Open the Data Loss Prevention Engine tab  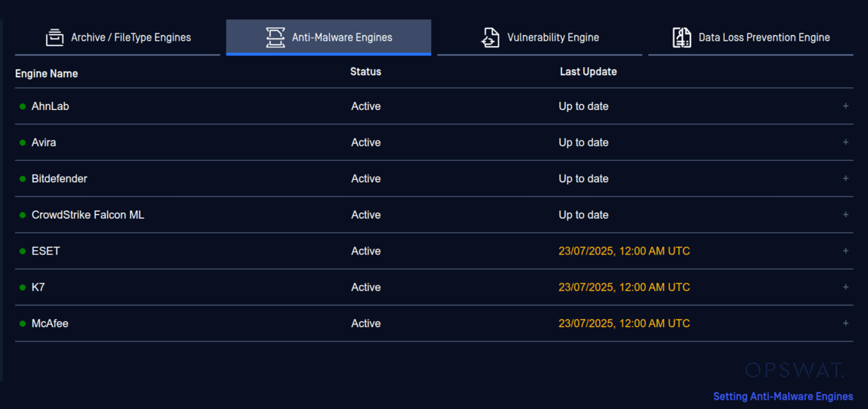click(764, 37)
